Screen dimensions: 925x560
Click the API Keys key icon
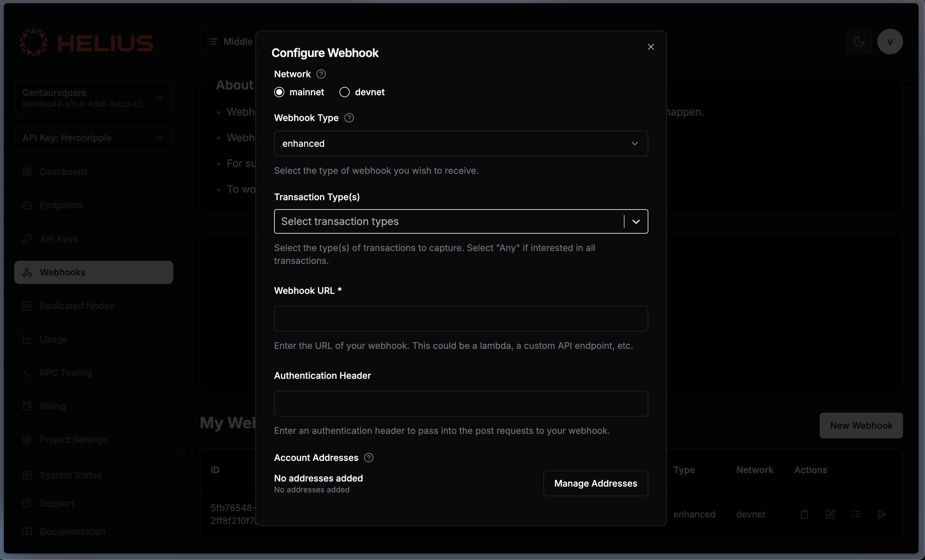pos(27,238)
